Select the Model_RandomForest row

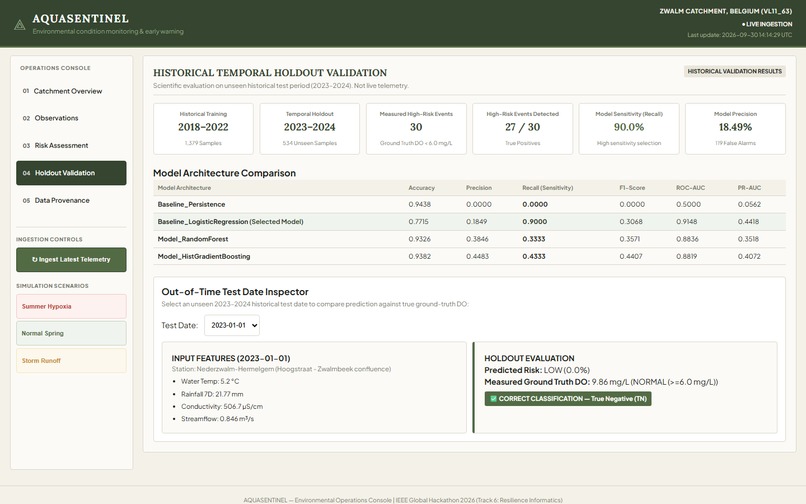pos(469,239)
